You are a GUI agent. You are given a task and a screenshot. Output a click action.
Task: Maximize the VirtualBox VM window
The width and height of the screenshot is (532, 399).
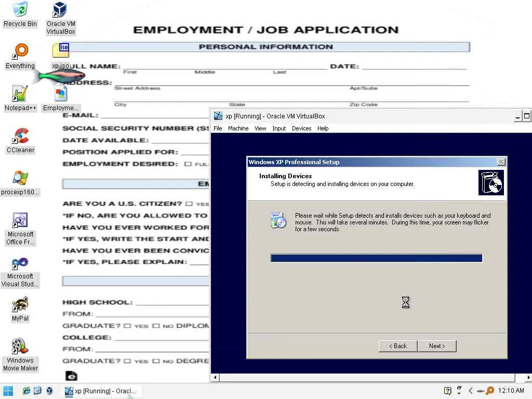coord(527,116)
